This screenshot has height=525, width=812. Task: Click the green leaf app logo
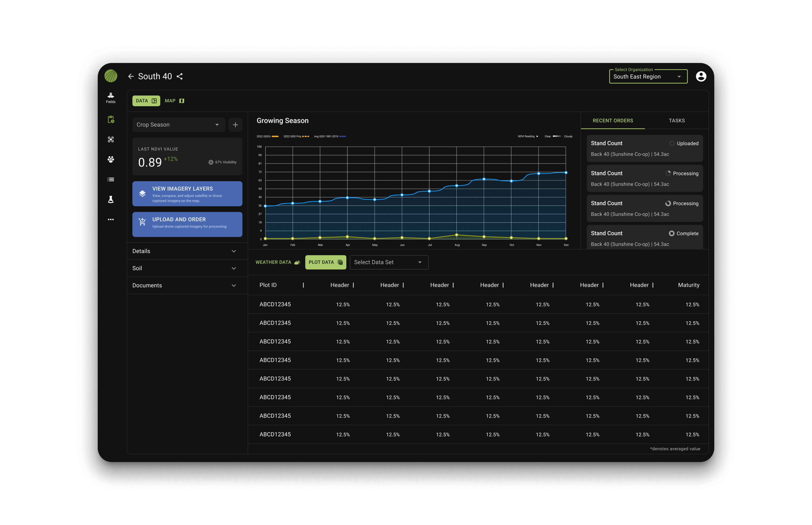[111, 76]
